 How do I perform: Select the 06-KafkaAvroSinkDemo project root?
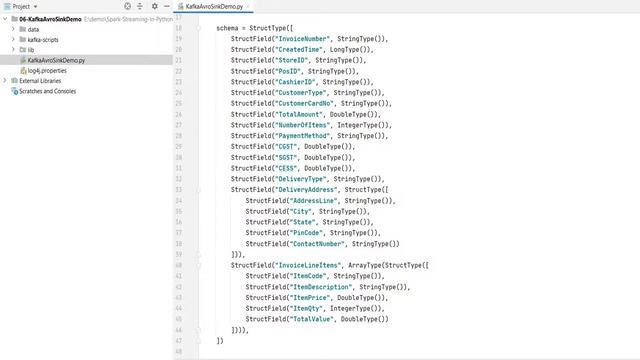(x=87, y=19)
